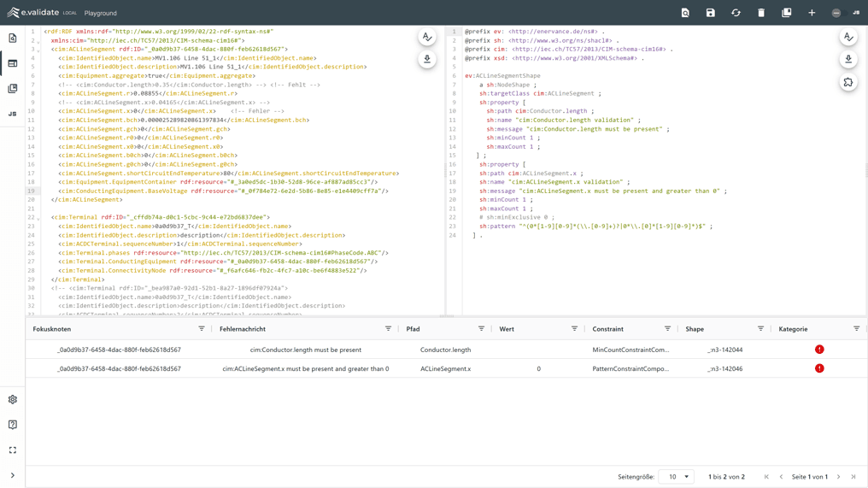Collapse the cim:Terminal fold arrow on line 22
The height and width of the screenshot is (488, 868).
[38, 218]
